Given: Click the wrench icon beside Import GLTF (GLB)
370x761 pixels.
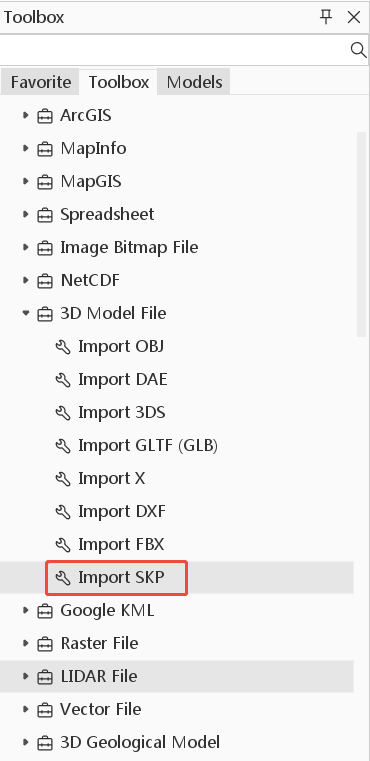Looking at the screenshot, I should pos(63,446).
